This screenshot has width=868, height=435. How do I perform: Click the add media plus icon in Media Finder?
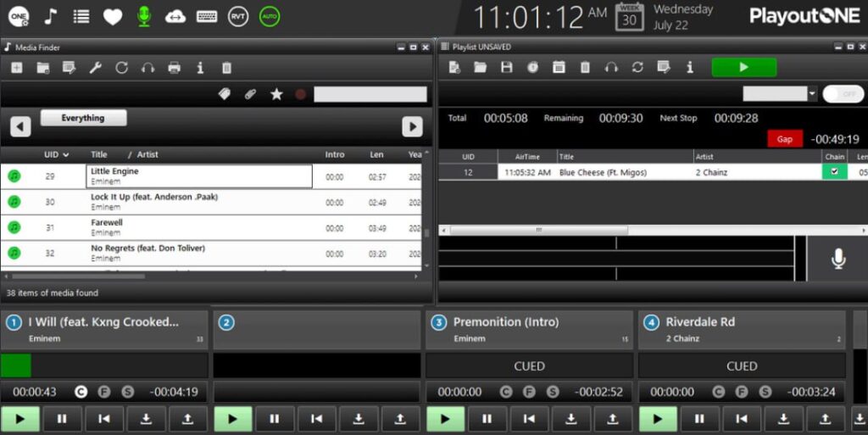tap(17, 68)
